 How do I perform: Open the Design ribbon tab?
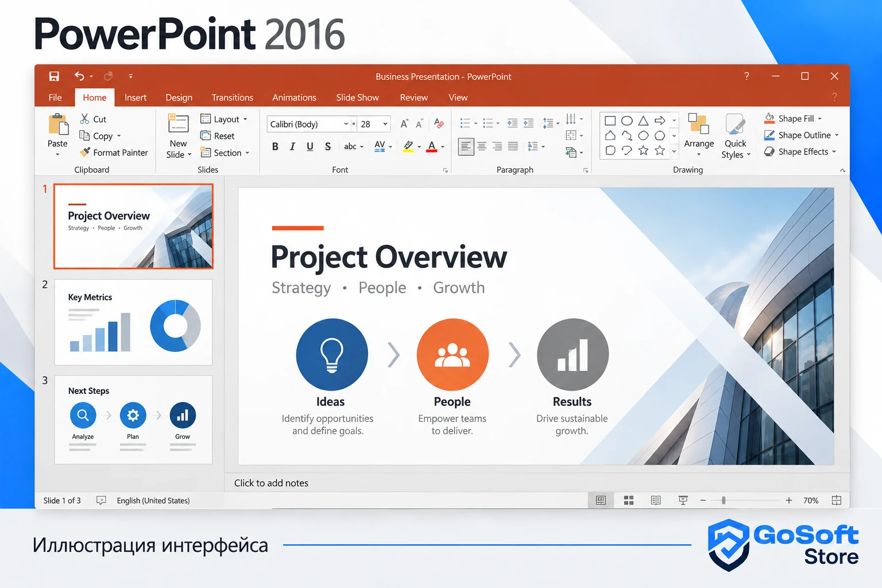point(179,98)
